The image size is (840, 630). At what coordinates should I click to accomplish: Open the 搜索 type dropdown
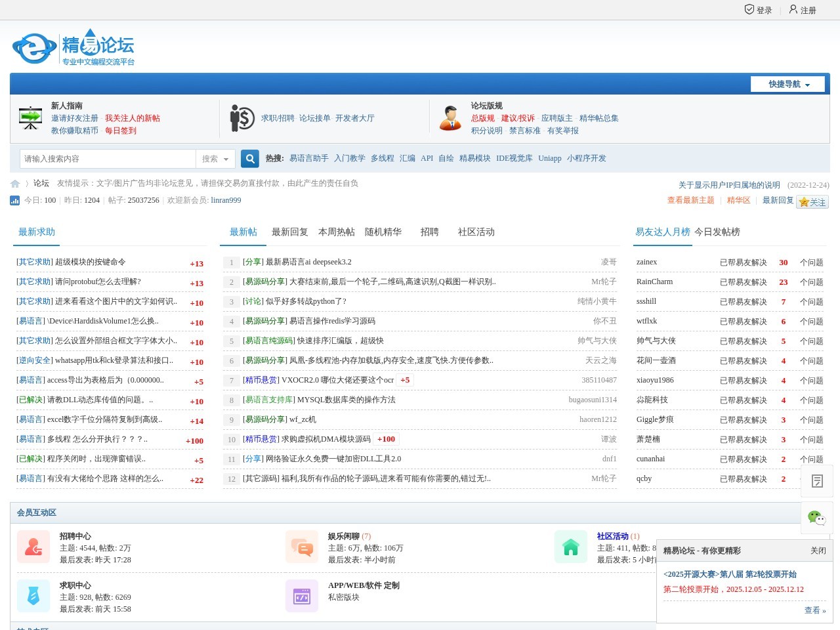coord(215,159)
